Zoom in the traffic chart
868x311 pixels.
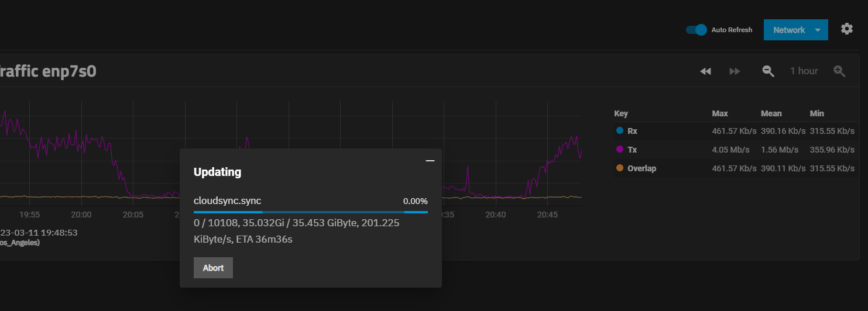pos(840,71)
